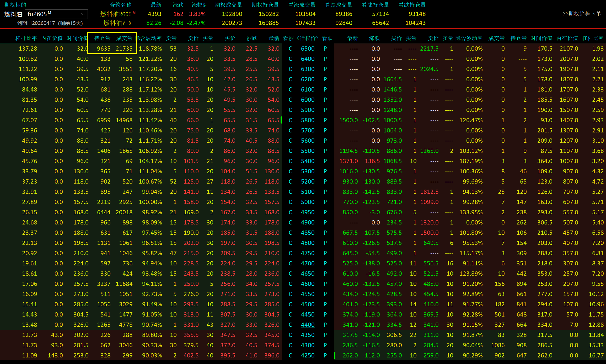Click the C marker beside strike 4400
Screen dimensions: 606x364
[290, 325]
